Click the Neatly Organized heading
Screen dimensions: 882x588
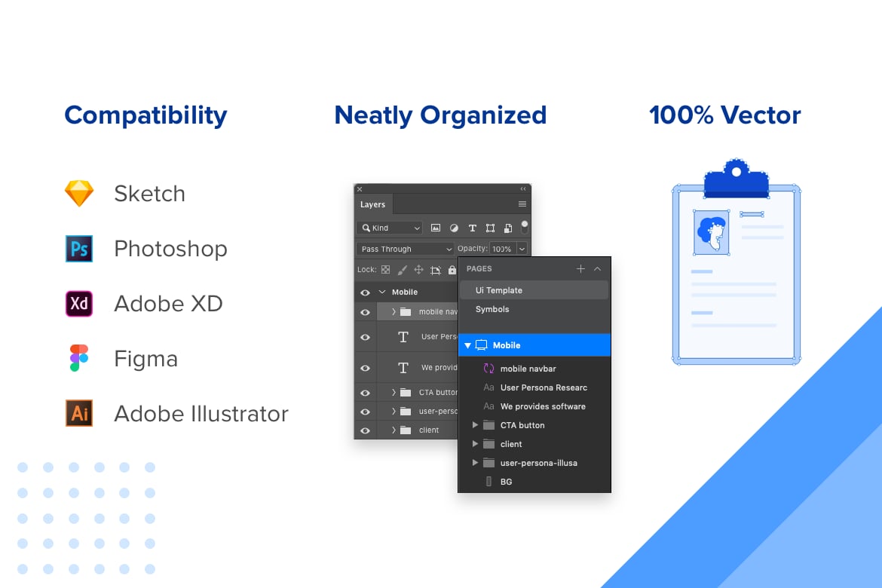tap(440, 116)
